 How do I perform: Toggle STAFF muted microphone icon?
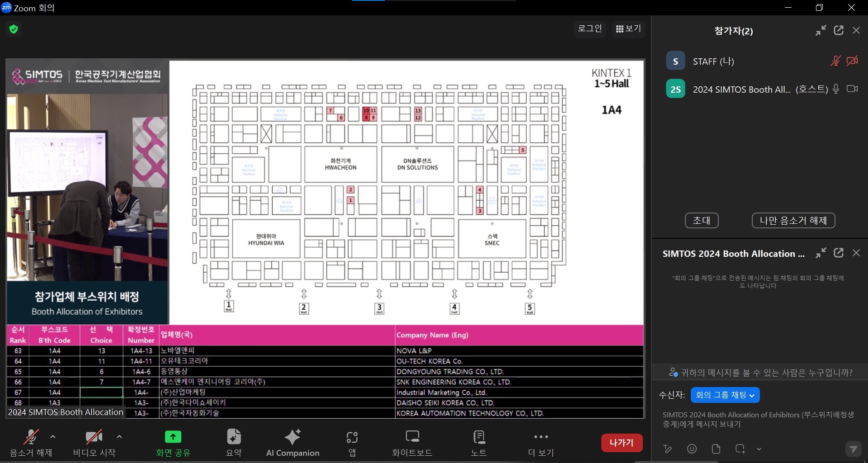point(835,61)
